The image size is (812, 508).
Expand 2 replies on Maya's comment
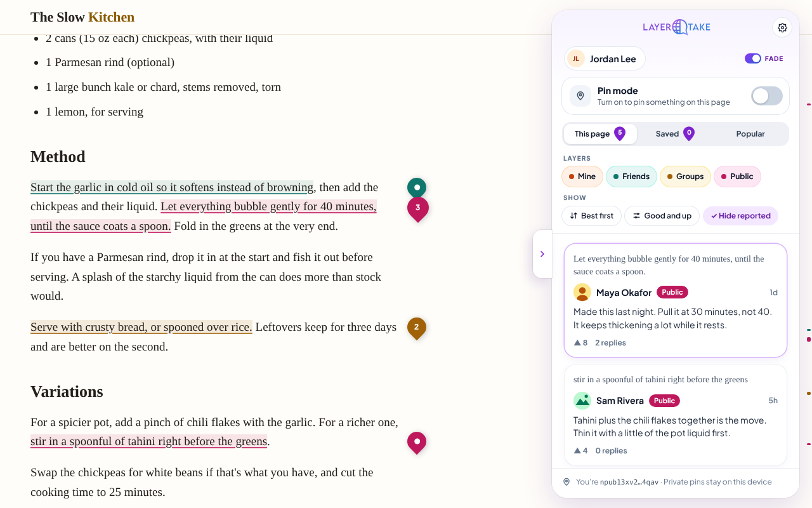tap(610, 343)
